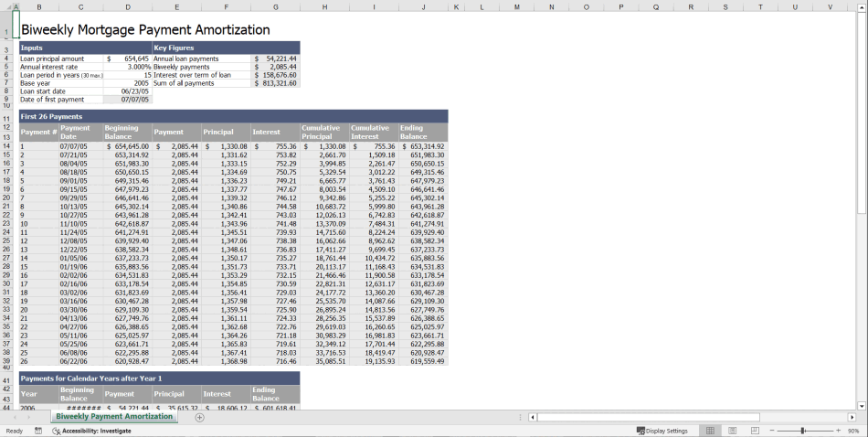Click the Year column heading
Image resolution: width=868 pixels, height=437 pixels.
tap(38, 394)
